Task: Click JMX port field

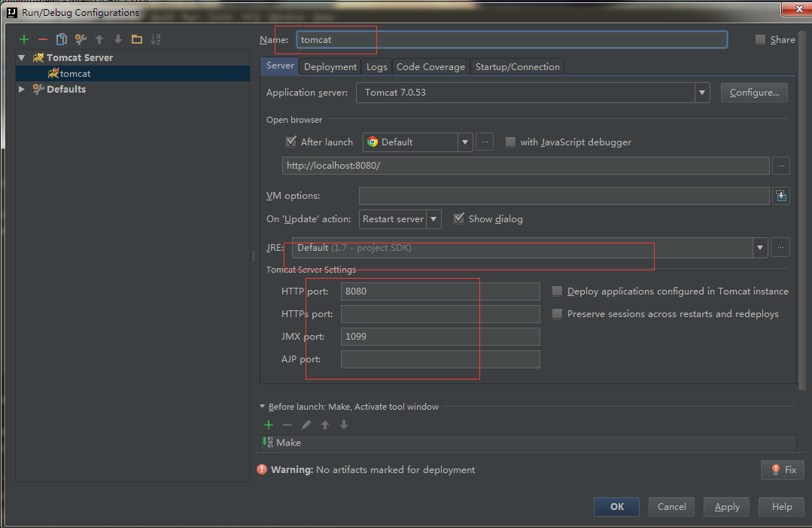Action: [x=440, y=336]
